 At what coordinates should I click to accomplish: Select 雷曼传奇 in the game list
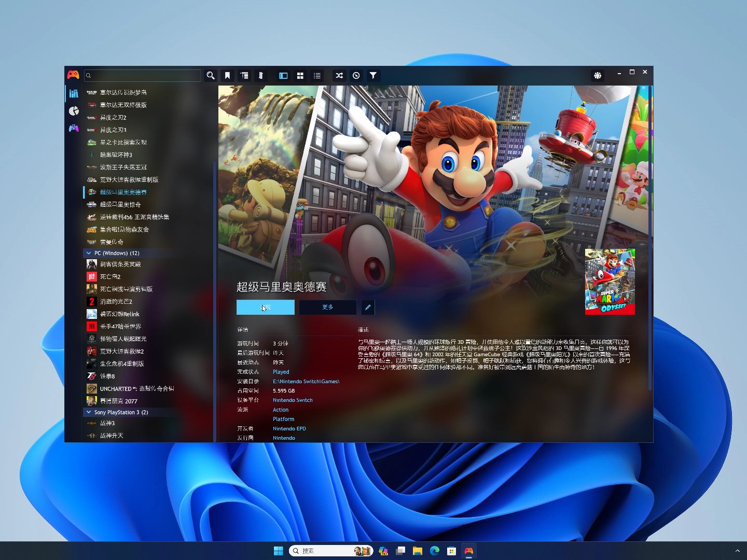click(148, 242)
